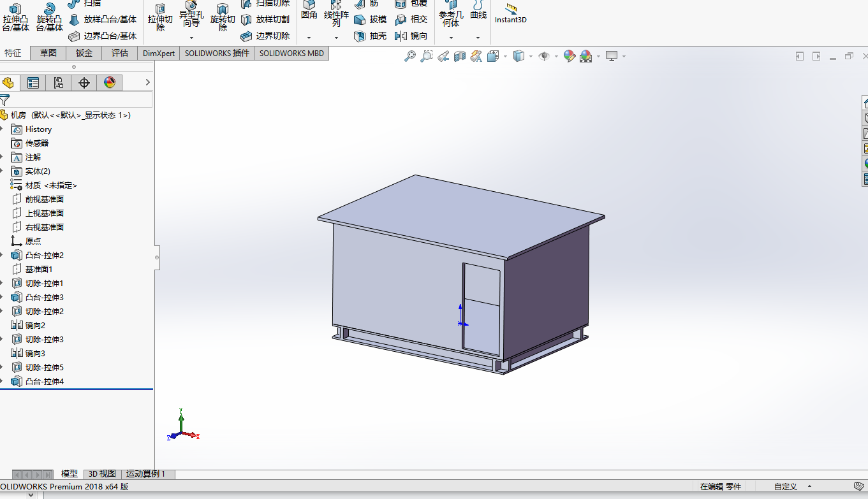Click the 自定义 units status bar entry

pyautogui.click(x=786, y=487)
